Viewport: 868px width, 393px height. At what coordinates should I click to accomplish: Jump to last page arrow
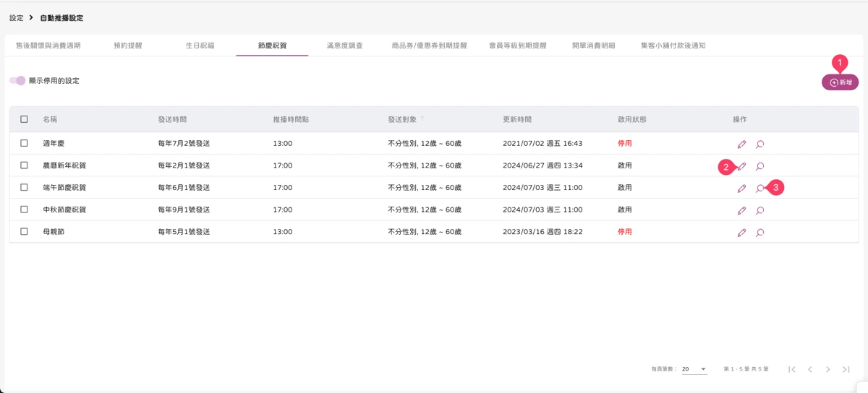click(846, 369)
